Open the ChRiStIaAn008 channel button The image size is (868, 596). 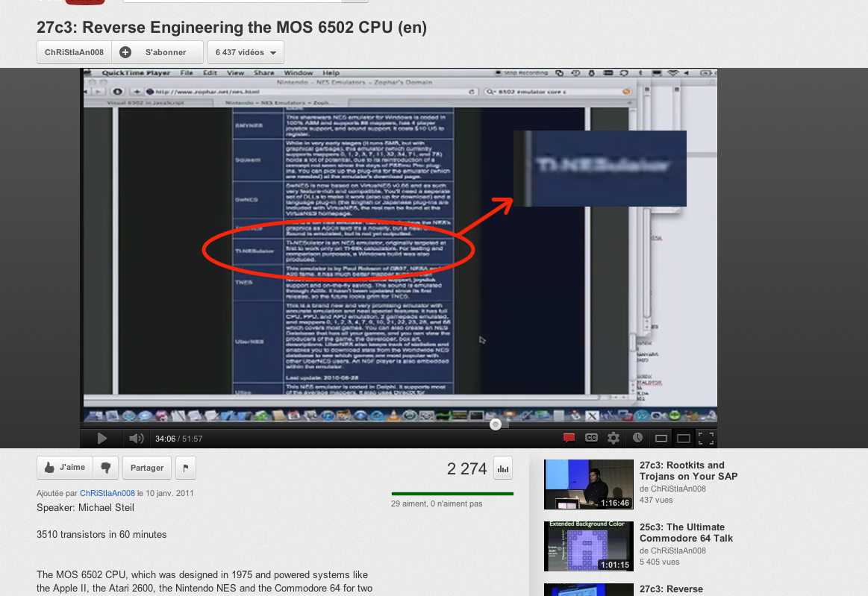click(74, 53)
